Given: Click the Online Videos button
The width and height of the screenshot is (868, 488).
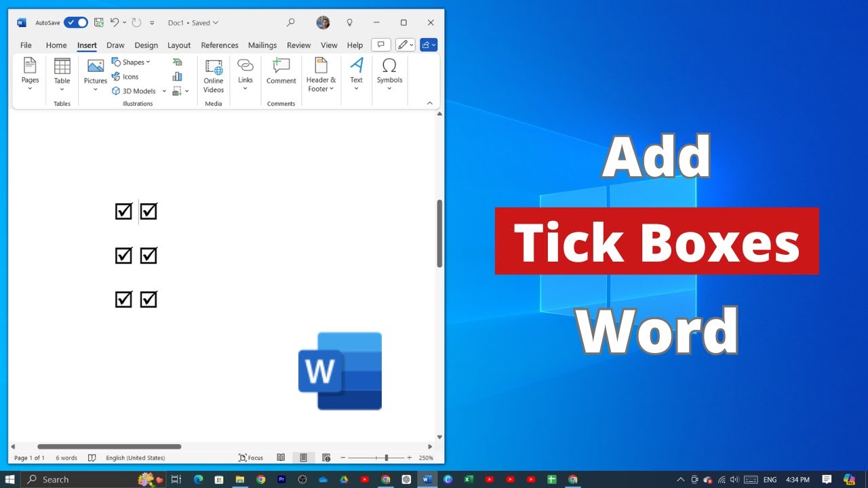Looking at the screenshot, I should pyautogui.click(x=214, y=76).
